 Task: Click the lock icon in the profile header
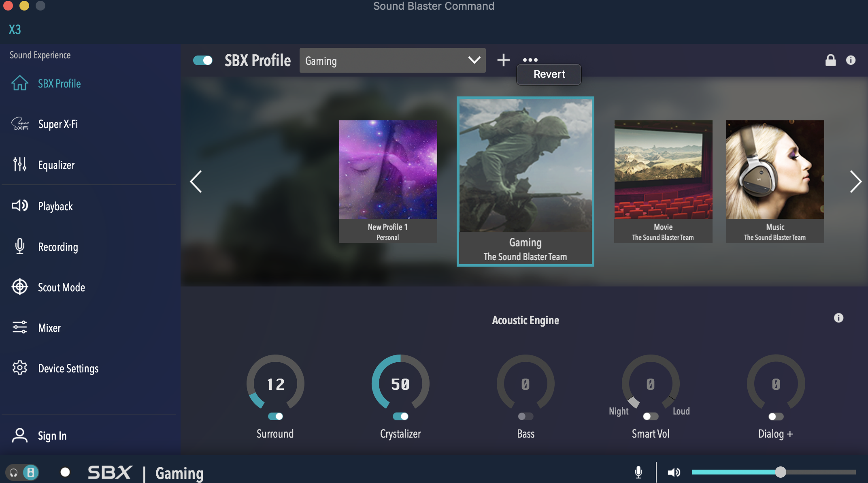click(x=830, y=60)
